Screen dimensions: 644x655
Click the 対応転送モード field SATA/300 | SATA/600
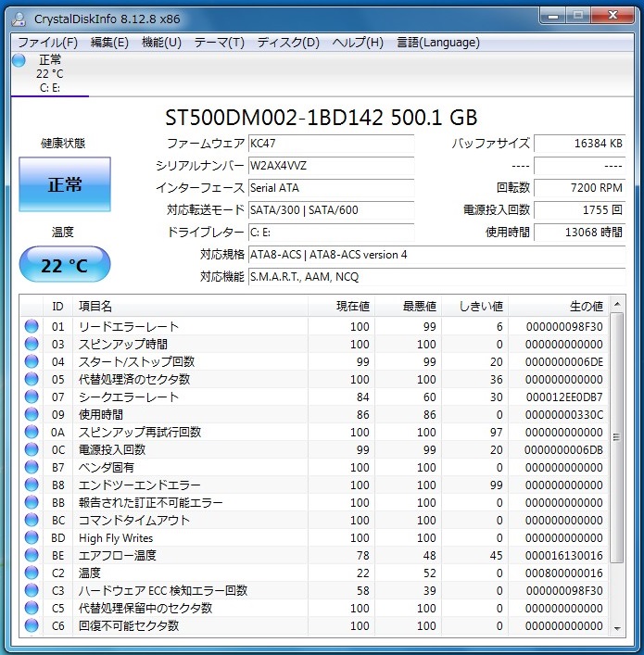click(331, 209)
